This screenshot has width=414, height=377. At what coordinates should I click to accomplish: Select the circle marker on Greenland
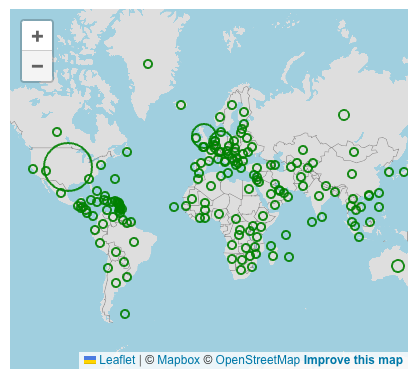(148, 64)
